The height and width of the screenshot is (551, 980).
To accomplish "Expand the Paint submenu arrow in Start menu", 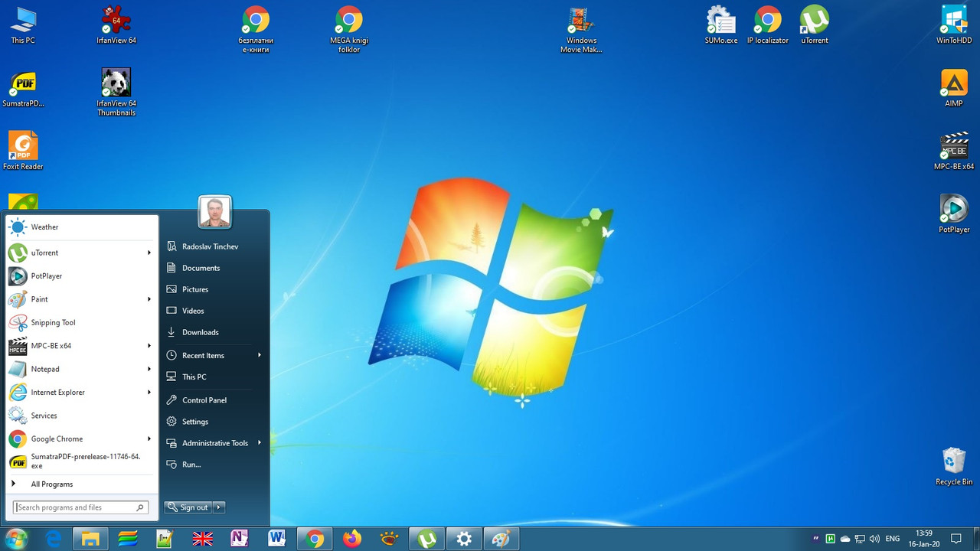I will (x=149, y=299).
